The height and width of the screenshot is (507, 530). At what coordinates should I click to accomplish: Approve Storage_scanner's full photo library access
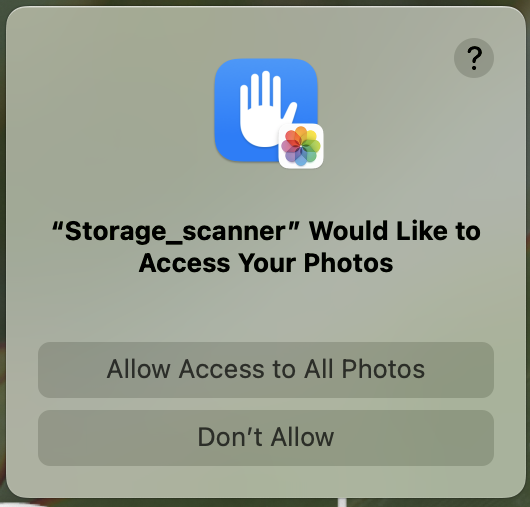pyautogui.click(x=266, y=369)
